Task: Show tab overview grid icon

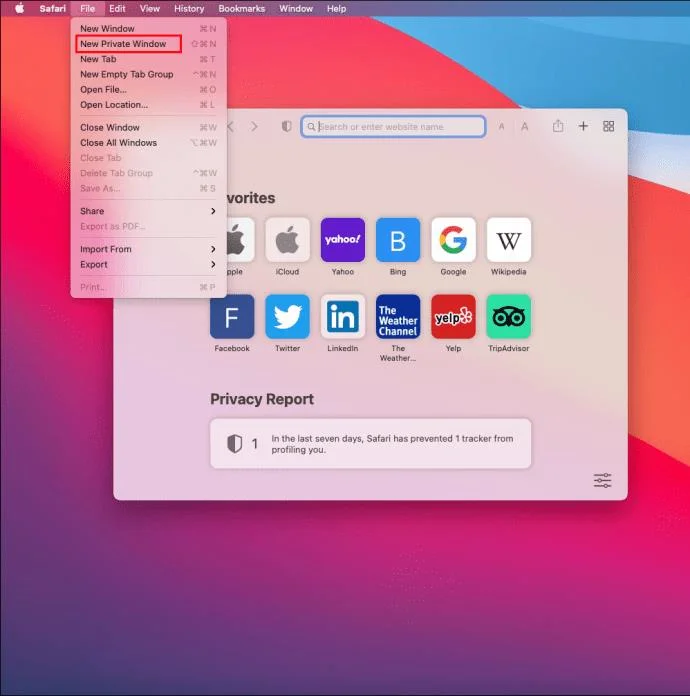Action: coord(608,126)
